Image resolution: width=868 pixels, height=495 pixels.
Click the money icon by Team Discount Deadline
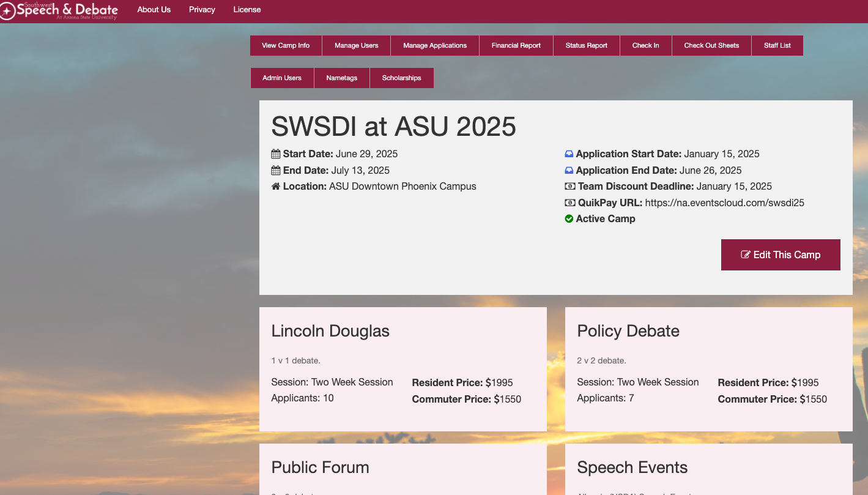pos(569,187)
